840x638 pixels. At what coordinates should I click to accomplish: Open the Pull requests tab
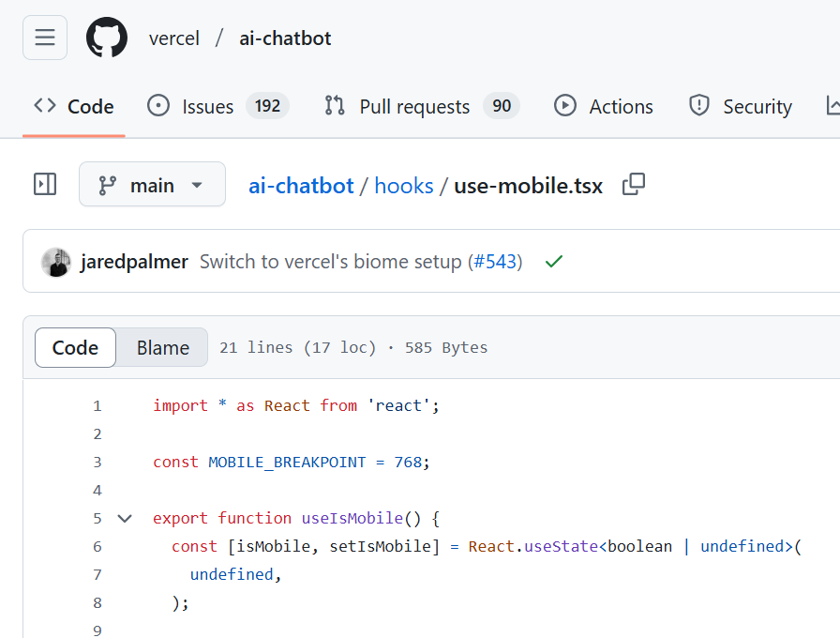point(422,106)
